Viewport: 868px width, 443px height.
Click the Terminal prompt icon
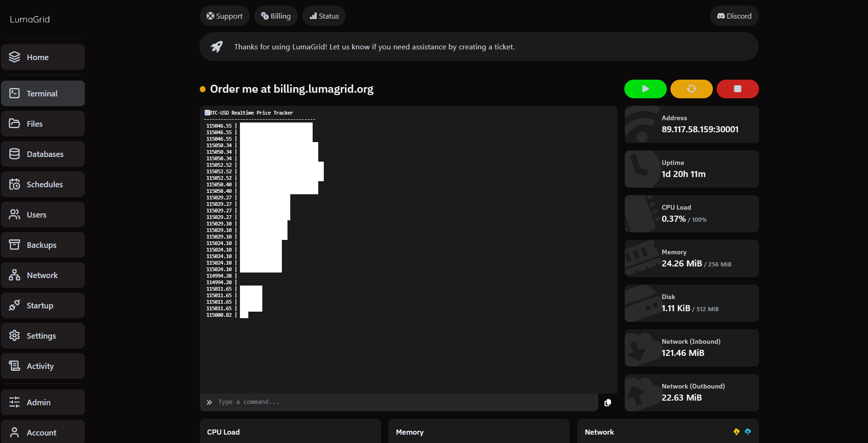coord(14,93)
